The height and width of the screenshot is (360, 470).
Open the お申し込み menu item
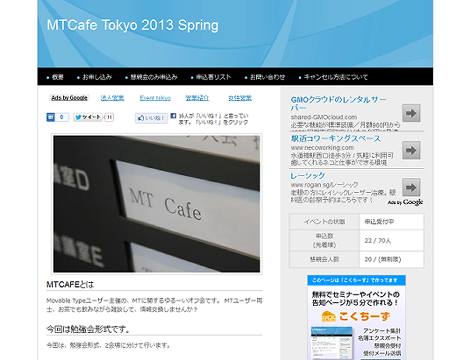point(97,77)
